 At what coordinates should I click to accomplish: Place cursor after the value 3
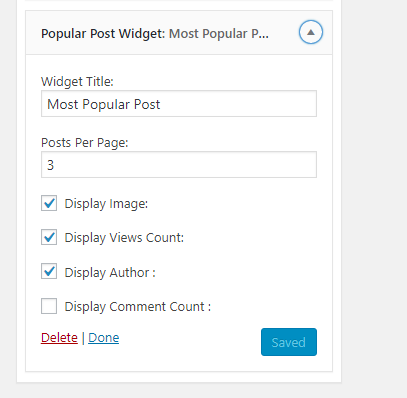pos(55,165)
